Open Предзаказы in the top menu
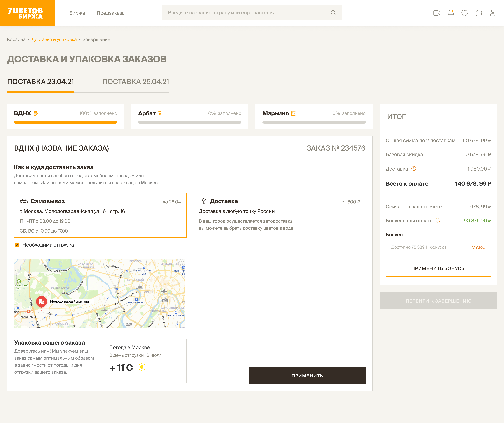 pyautogui.click(x=111, y=13)
